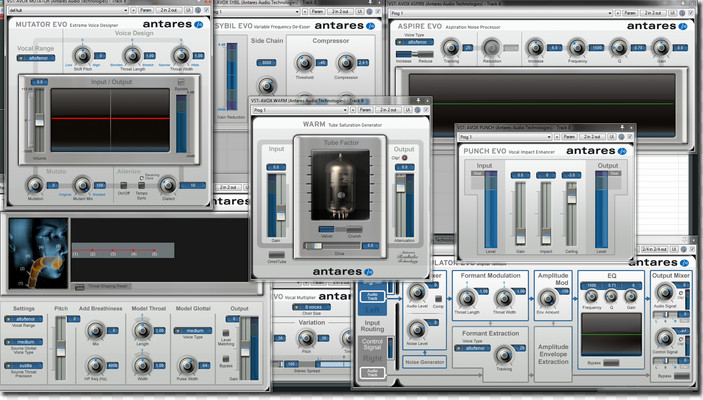Image resolution: width=703 pixels, height=400 pixels.
Task: Toggle Tempo Sync in Alienize section
Action: click(x=141, y=186)
